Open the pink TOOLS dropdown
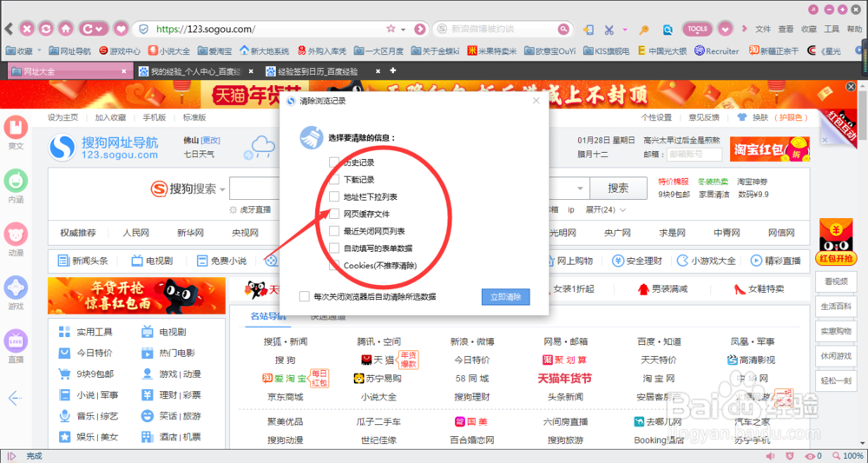868x463 pixels. (697, 29)
